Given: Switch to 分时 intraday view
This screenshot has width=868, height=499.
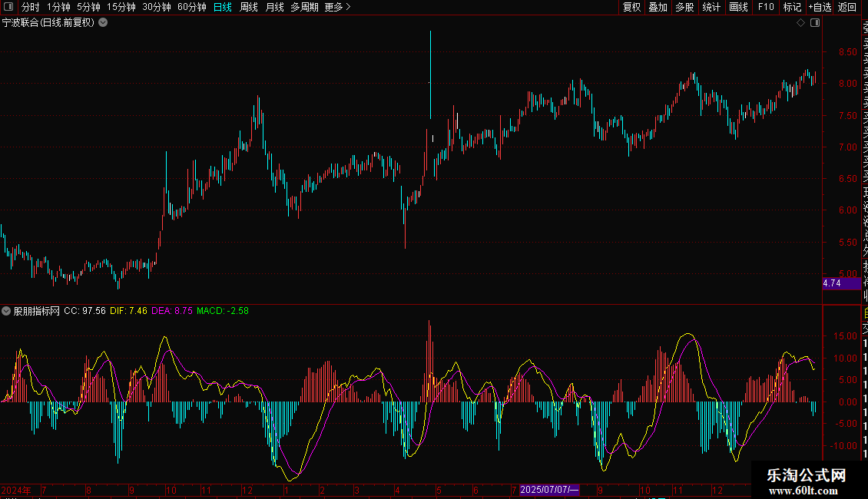Looking at the screenshot, I should click(x=31, y=7).
